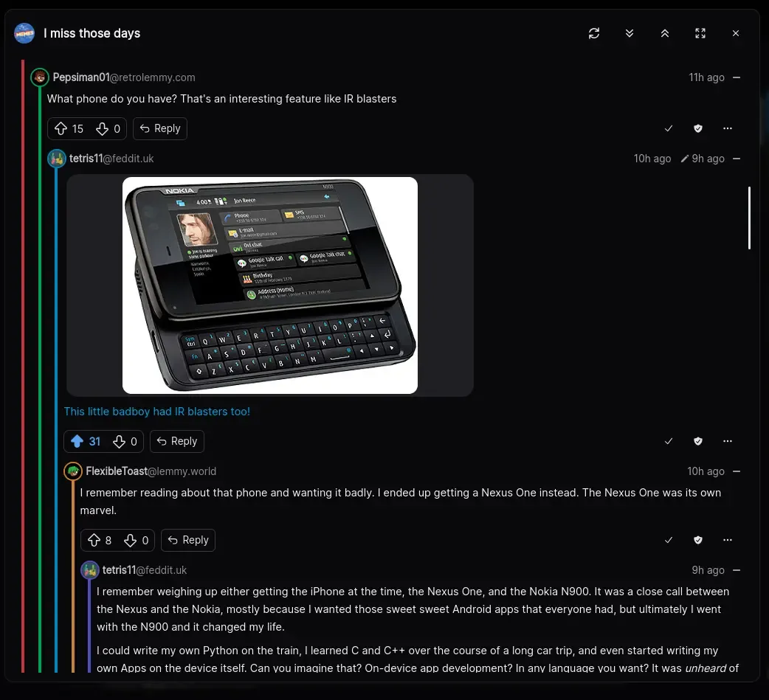Screen dimensions: 769x700
Task: Mark Pepsiman01's comment as read checkmark
Action: tap(668, 128)
